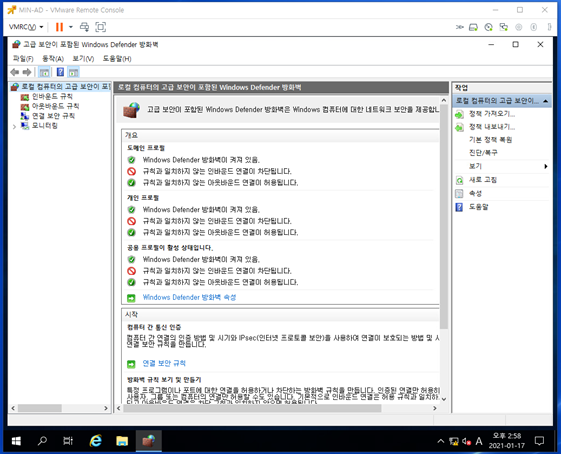Image resolution: width=561 pixels, height=454 pixels.
Task: Click the IME language indicator A
Action: tap(479, 441)
